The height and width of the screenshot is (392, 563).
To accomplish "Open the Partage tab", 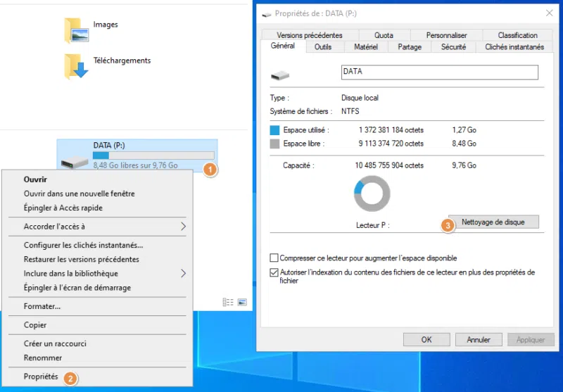I will [x=410, y=47].
